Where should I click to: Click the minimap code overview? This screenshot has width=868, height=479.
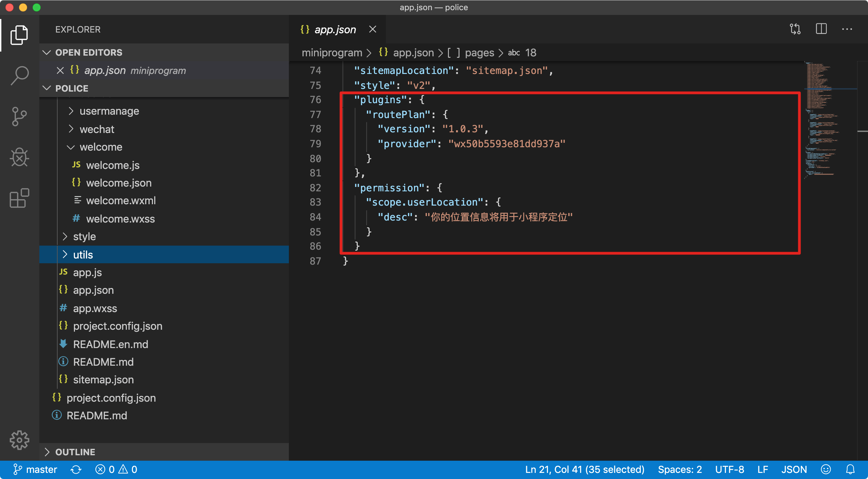[x=821, y=119]
